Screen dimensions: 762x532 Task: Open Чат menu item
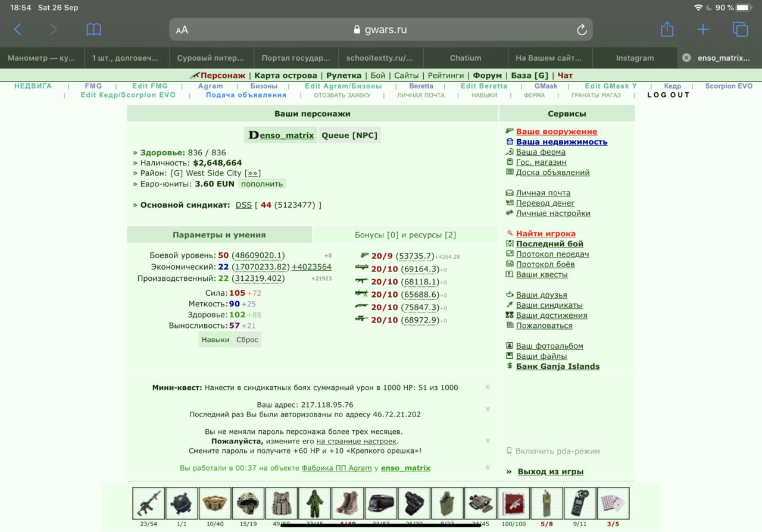tap(565, 76)
